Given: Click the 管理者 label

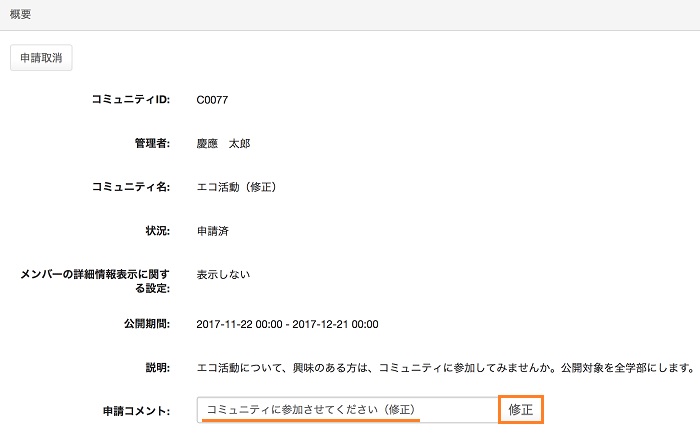Looking at the screenshot, I should [x=150, y=143].
